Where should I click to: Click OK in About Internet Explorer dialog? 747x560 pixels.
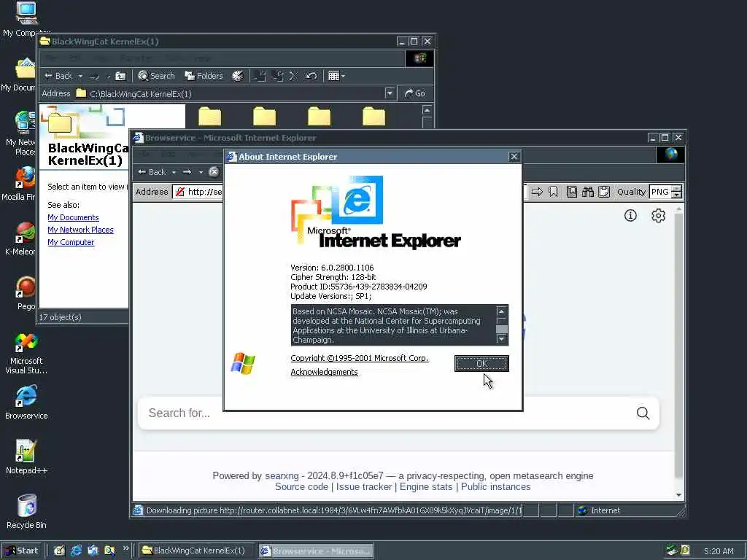tap(481, 364)
